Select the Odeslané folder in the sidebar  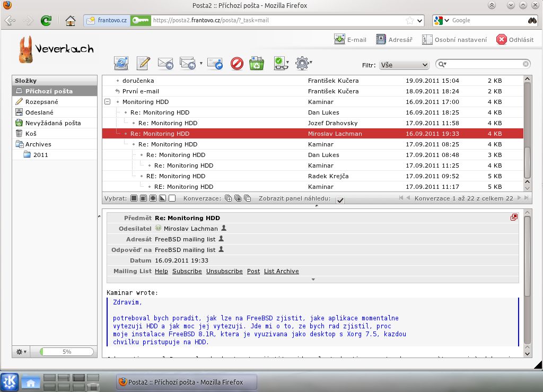pyautogui.click(x=39, y=112)
